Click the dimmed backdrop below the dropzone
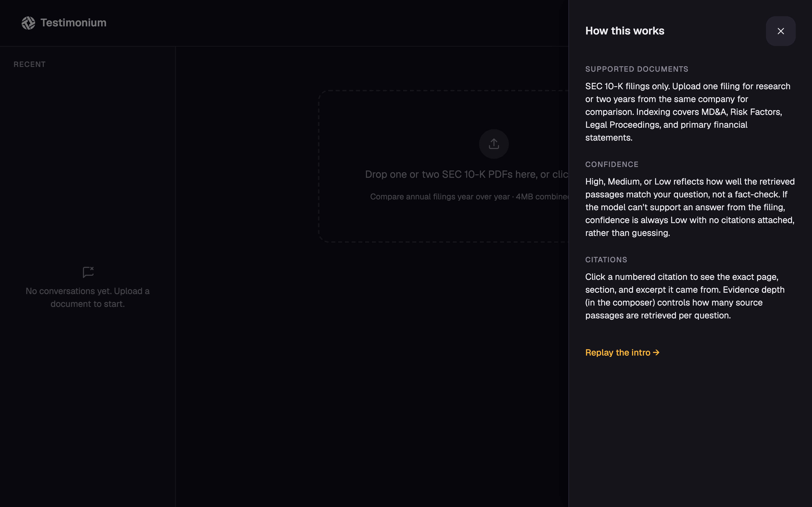 [x=372, y=369]
